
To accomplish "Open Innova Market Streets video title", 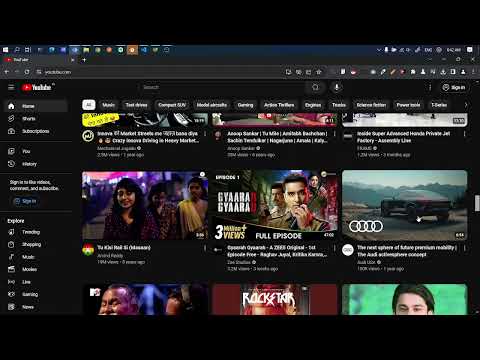I will point(148,137).
